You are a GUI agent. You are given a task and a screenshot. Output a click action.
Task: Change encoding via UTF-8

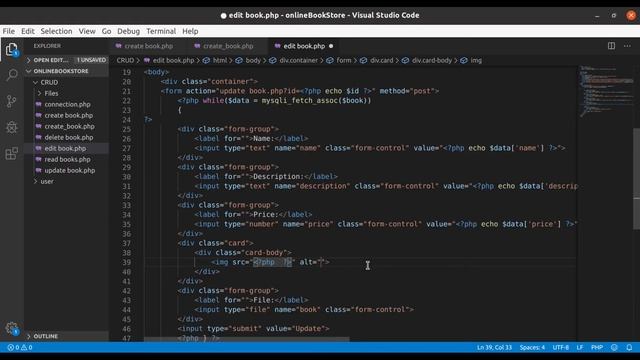[x=560, y=348]
